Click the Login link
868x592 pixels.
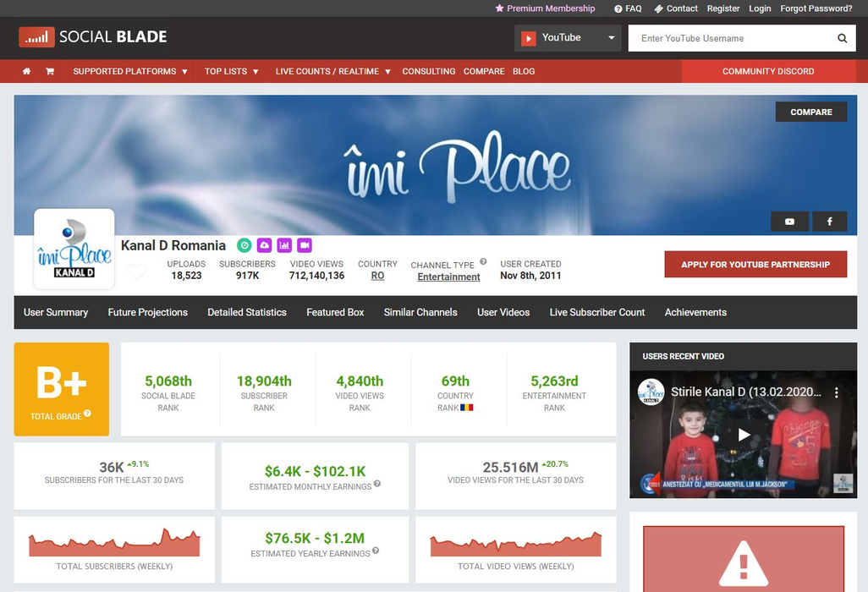(760, 8)
